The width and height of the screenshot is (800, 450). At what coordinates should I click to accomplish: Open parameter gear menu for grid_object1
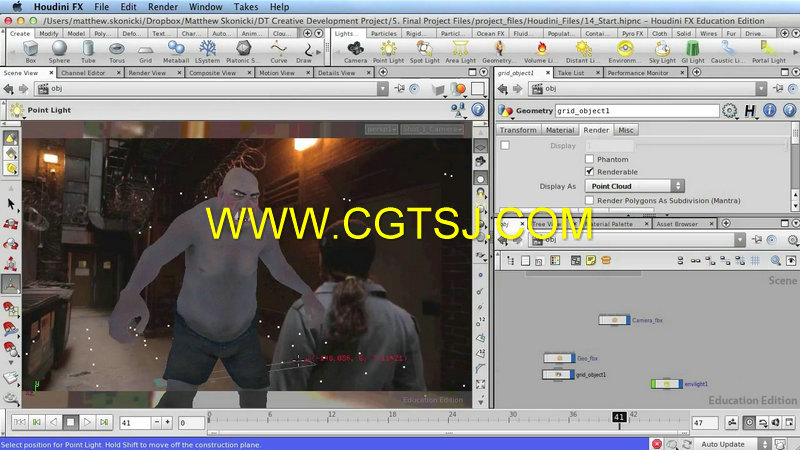pyautogui.click(x=730, y=110)
